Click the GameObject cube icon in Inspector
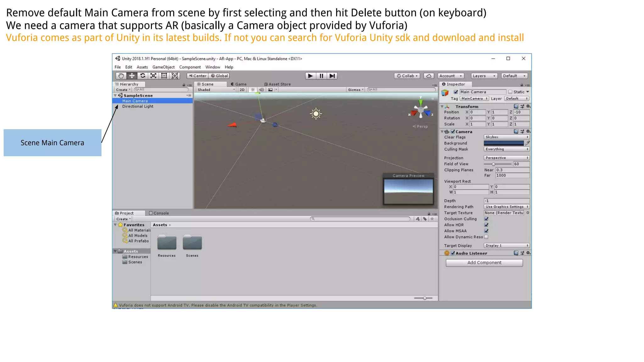Image resolution: width=644 pixels, height=362 pixels. pyautogui.click(x=445, y=93)
